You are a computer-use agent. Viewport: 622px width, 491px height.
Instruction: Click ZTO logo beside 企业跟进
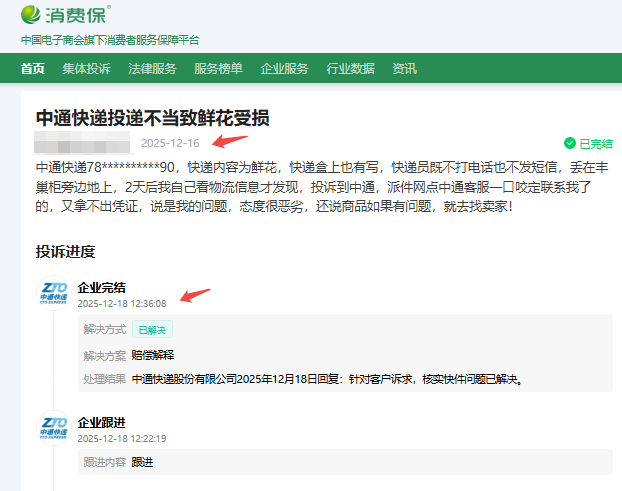point(53,428)
